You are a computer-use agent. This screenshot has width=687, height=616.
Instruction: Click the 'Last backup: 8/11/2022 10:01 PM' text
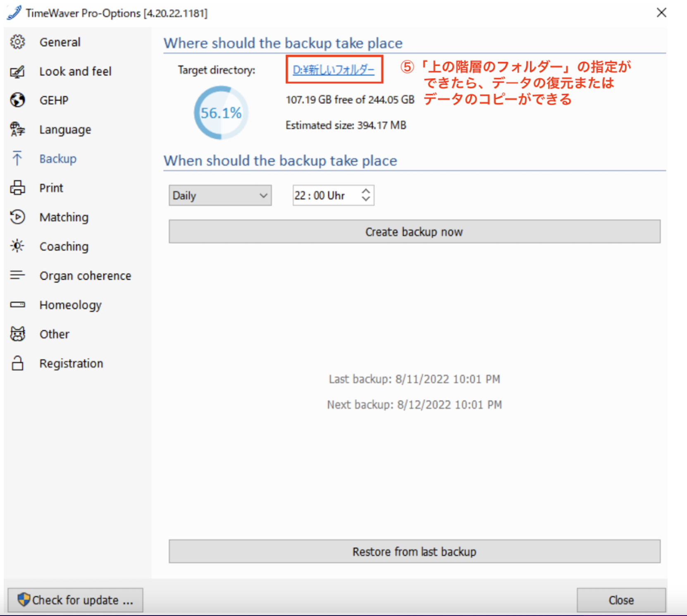(415, 379)
